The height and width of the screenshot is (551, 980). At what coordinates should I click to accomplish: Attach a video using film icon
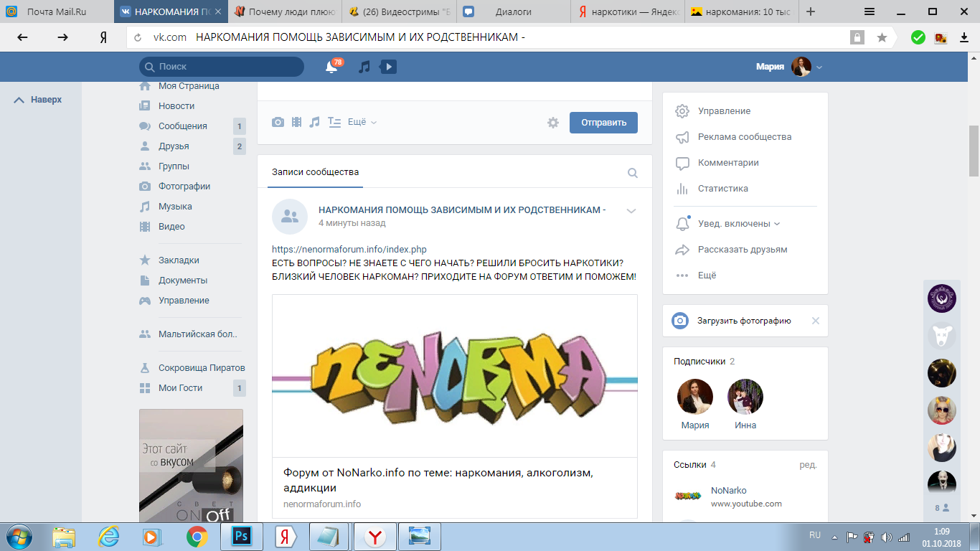tap(296, 123)
